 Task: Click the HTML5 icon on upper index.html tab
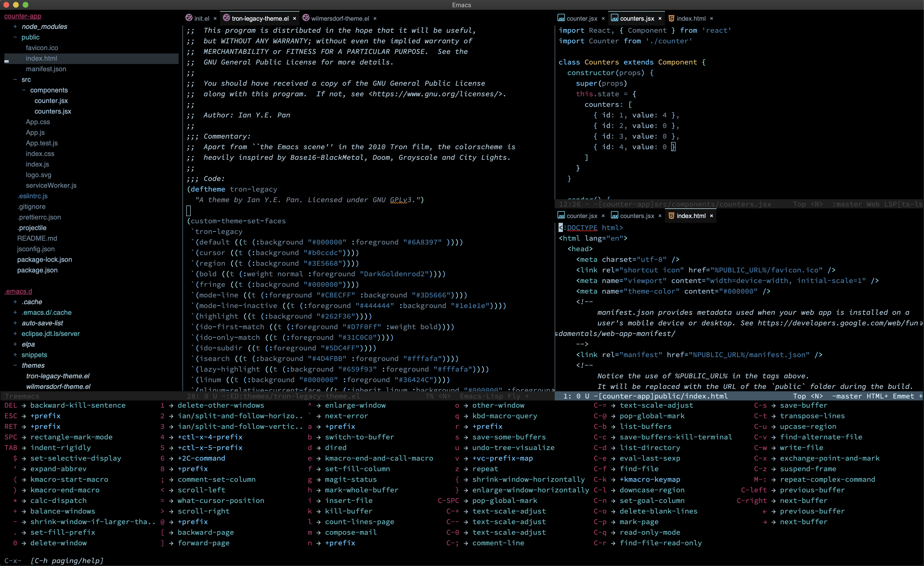point(672,18)
